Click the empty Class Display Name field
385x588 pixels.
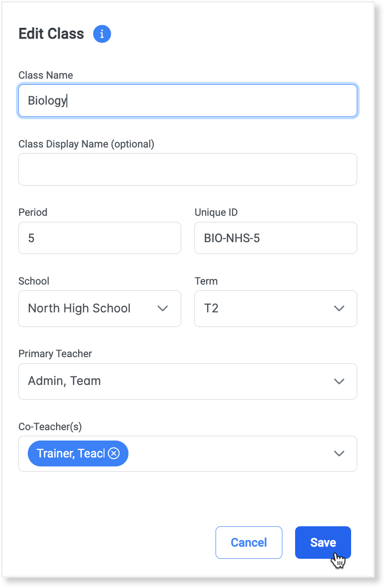click(187, 169)
